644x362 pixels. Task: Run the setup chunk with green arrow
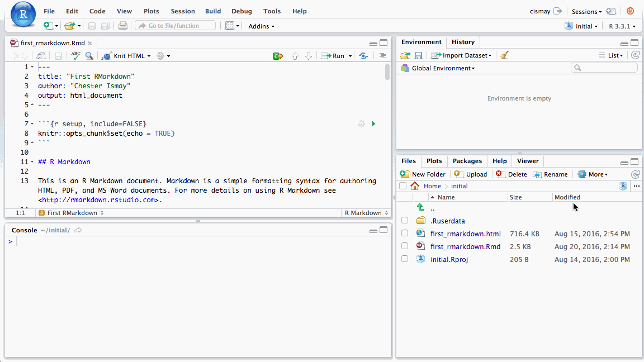(373, 123)
